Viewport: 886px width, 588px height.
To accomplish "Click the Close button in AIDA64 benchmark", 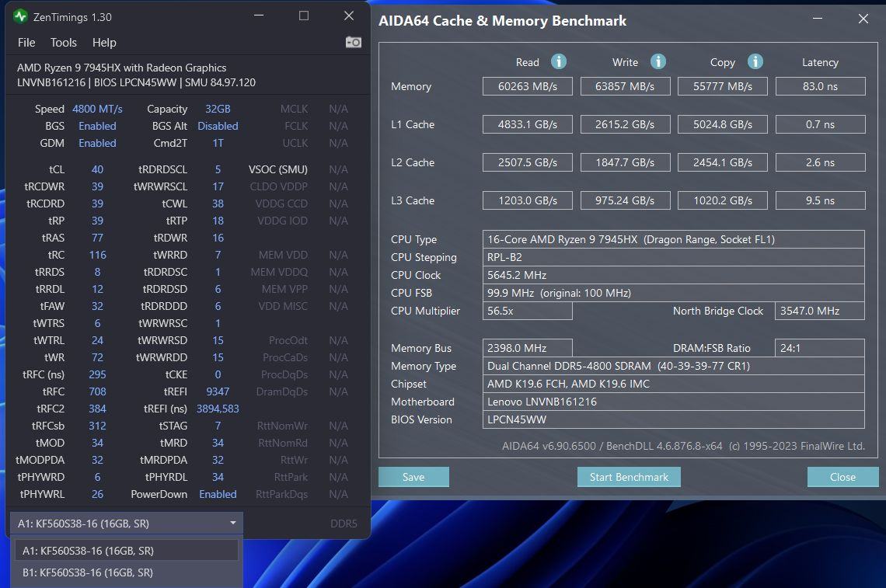I will (x=842, y=477).
